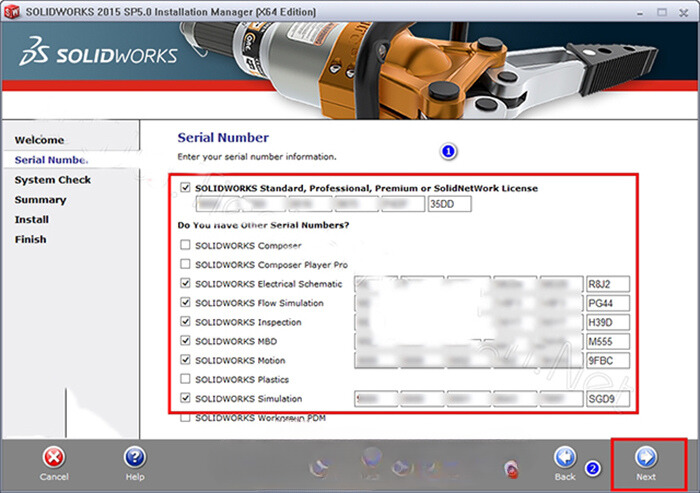
Task: Click the Electrical Schematic field R8J2
Action: point(608,284)
